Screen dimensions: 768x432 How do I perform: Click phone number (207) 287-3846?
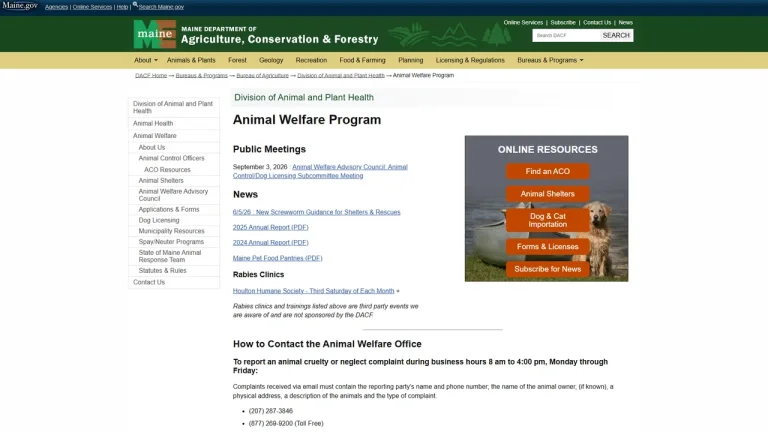(271, 411)
